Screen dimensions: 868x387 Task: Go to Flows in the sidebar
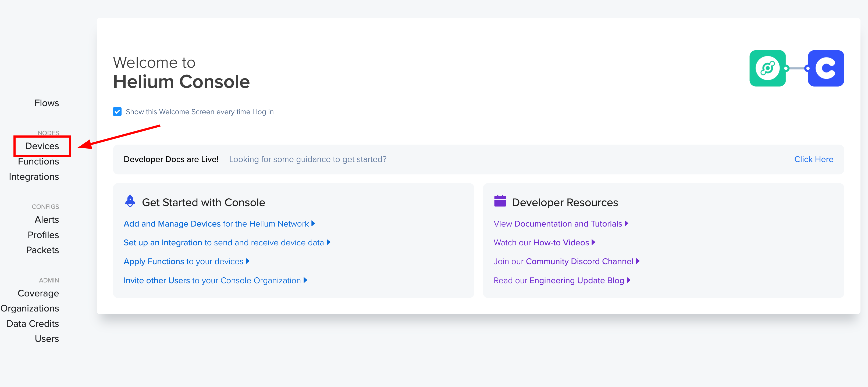[x=47, y=103]
